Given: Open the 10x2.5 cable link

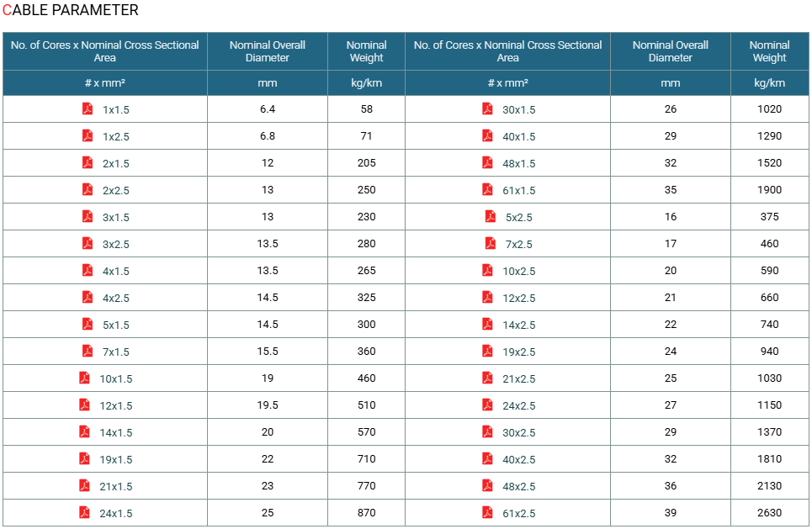Looking at the screenshot, I should coord(519,272).
